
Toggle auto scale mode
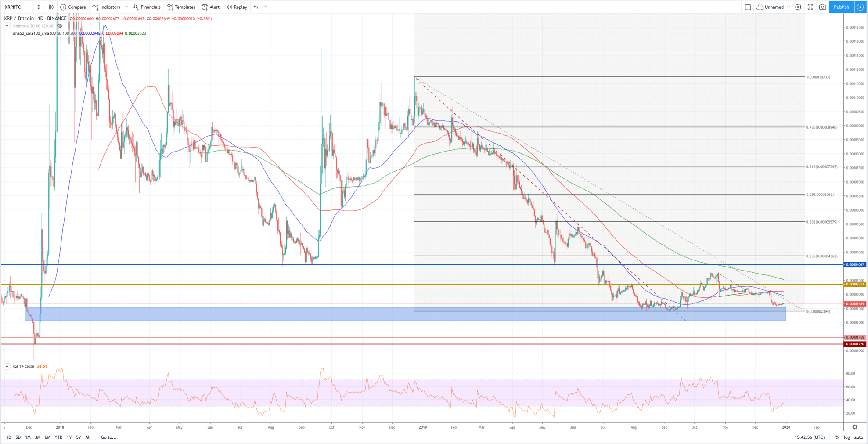[x=858, y=437]
